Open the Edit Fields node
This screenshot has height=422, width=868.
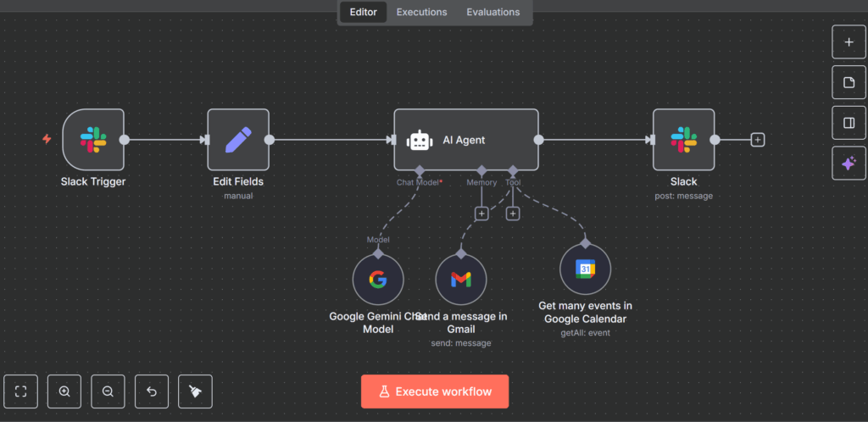[238, 140]
